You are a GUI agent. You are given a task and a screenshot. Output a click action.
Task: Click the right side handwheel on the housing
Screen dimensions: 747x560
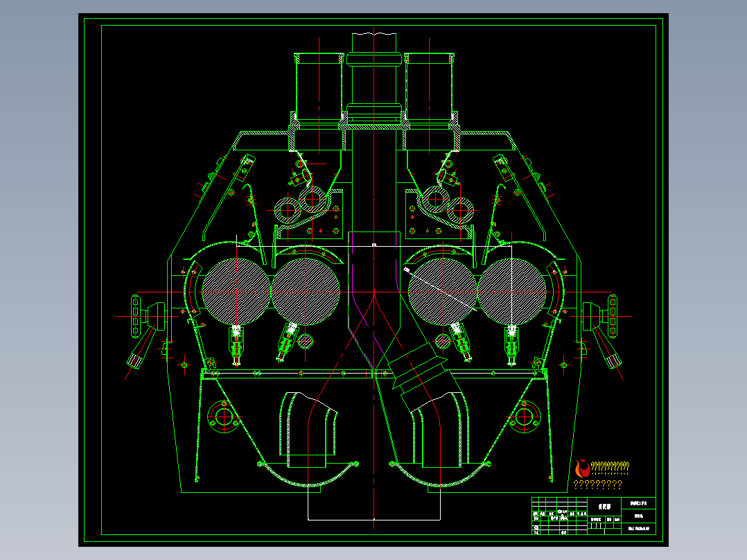[613, 316]
